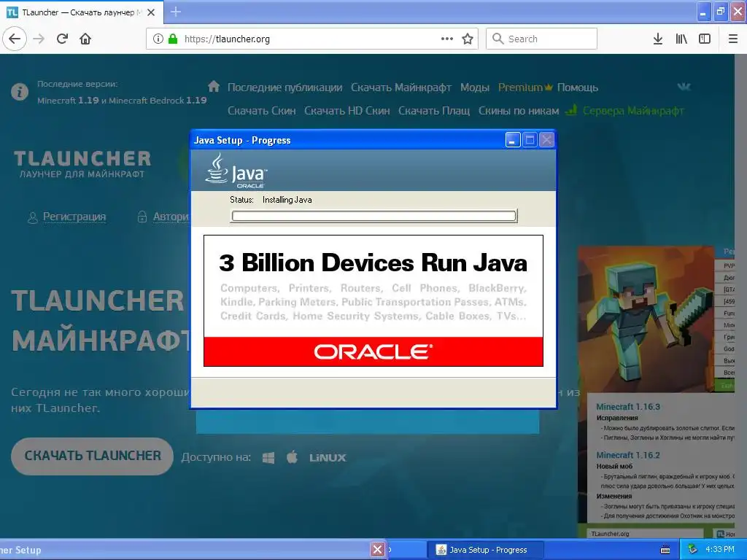Click the Minecraft 1.19 version text
The image size is (747, 560).
[x=68, y=101]
